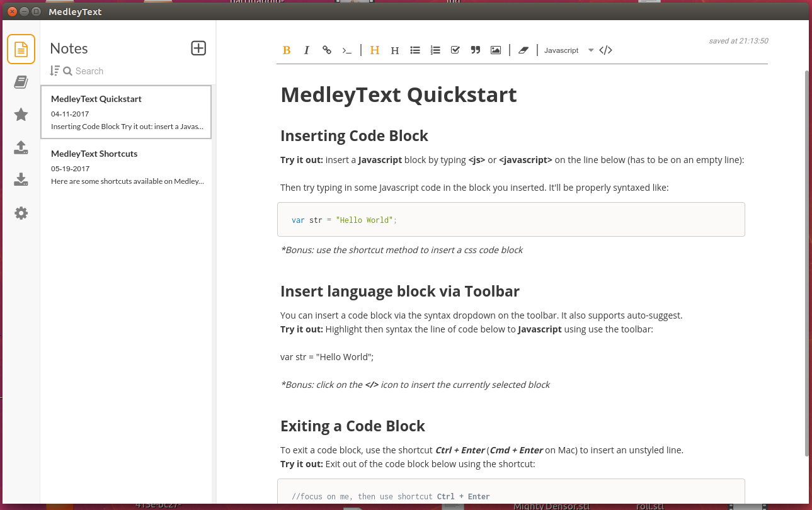
Task: Toggle note sort order icon
Action: [54, 71]
